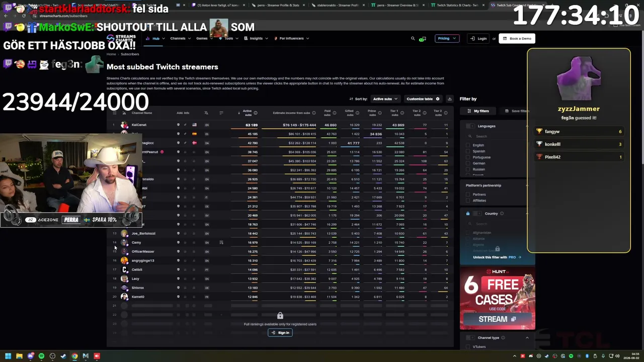Check the Affiliates partnership filter
Screen dimensions: 644x362
tap(468, 201)
